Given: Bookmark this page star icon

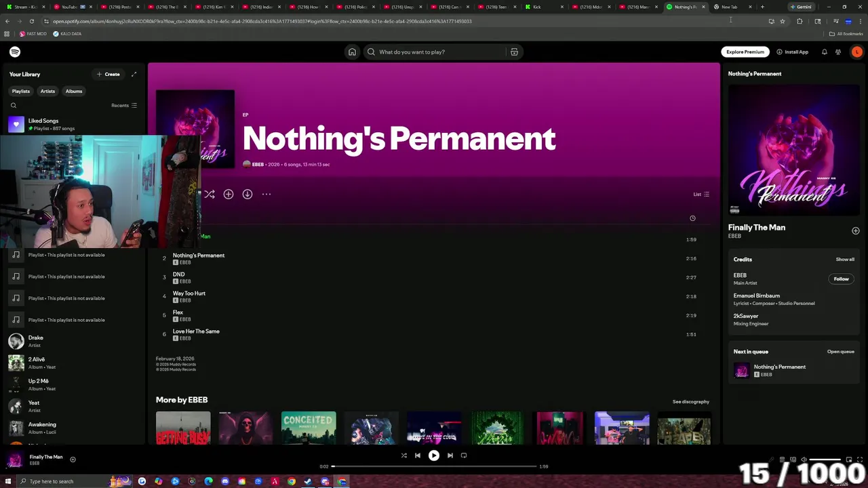Looking at the screenshot, I should pyautogui.click(x=782, y=21).
